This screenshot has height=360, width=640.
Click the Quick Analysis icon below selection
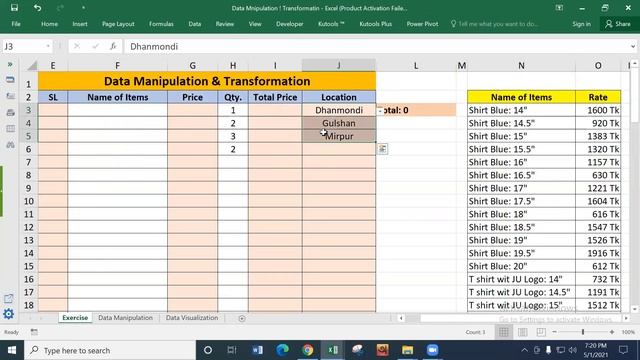click(x=382, y=149)
